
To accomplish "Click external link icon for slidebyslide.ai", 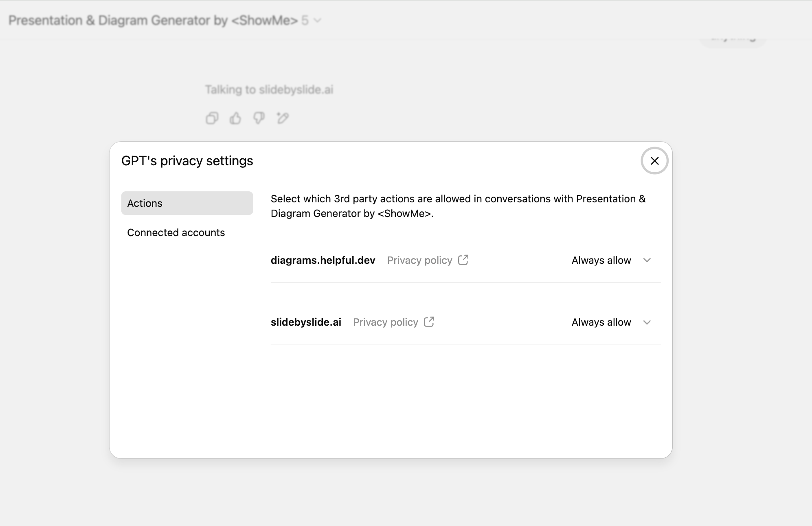I will pyautogui.click(x=429, y=322).
